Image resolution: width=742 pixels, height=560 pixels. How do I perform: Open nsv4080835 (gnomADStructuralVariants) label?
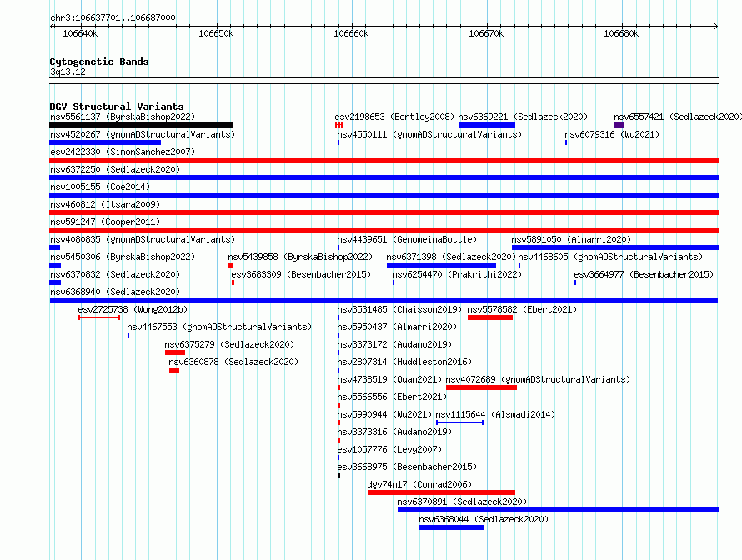click(143, 239)
